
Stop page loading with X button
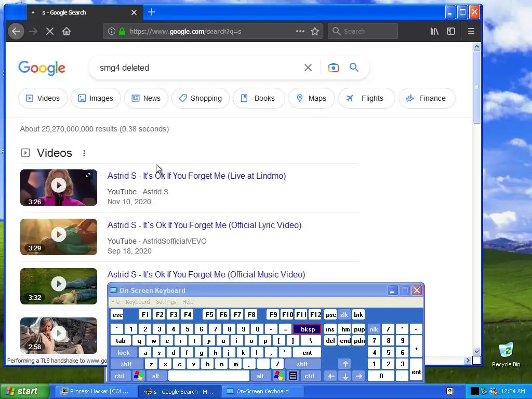49,31
